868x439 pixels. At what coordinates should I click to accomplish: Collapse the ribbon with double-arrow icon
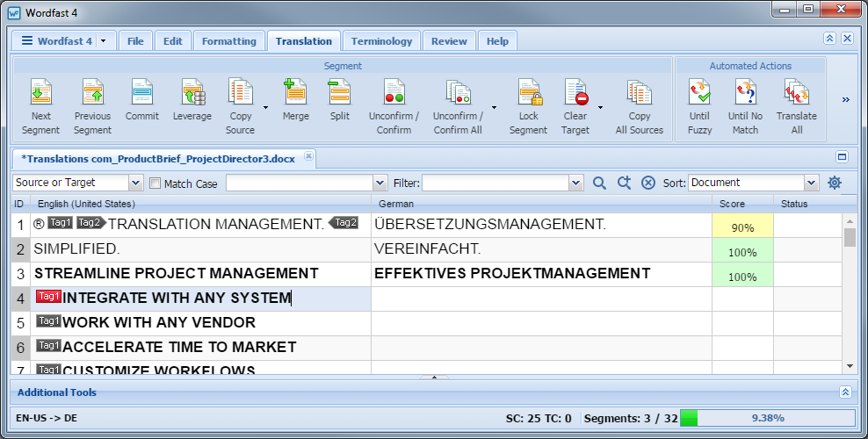(x=829, y=38)
